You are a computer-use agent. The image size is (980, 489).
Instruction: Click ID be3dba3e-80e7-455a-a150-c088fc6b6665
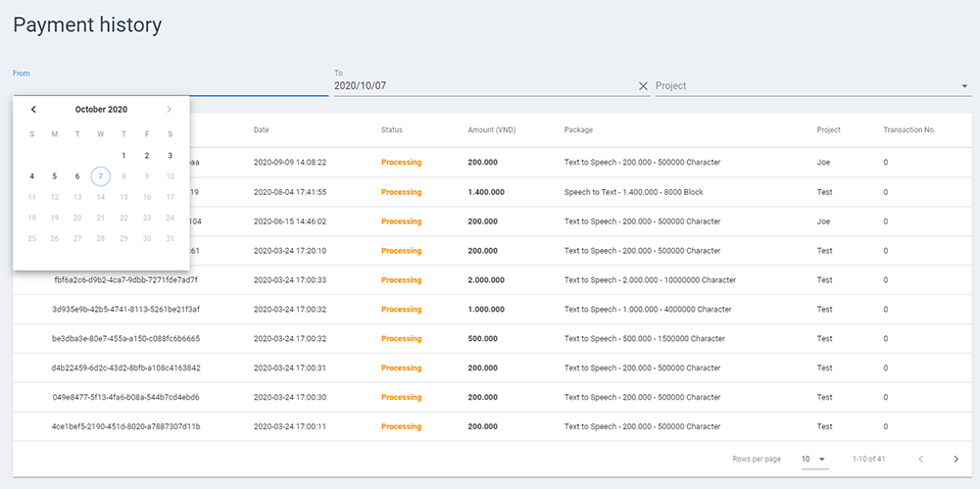point(126,339)
